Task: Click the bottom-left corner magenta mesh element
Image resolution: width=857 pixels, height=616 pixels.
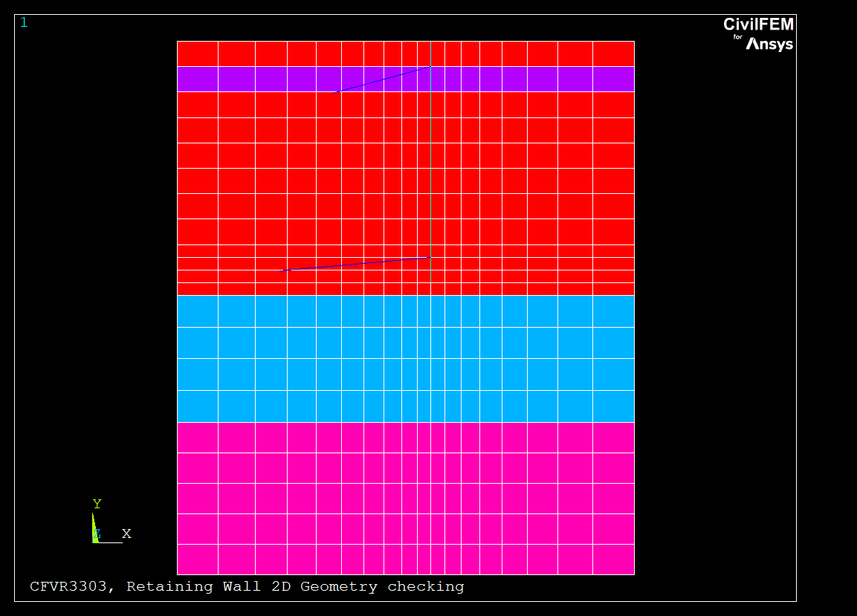Action: click(197, 559)
